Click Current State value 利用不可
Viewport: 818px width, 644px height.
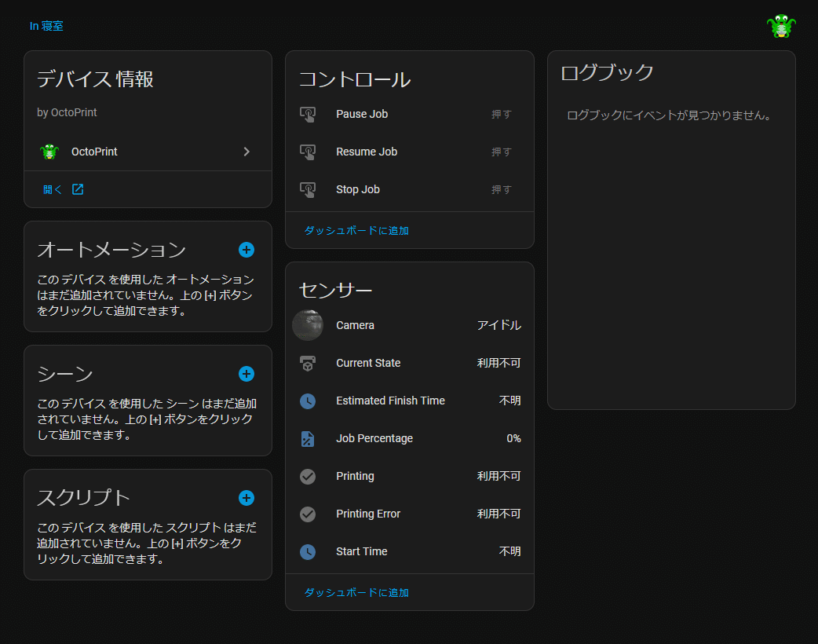[x=499, y=363]
